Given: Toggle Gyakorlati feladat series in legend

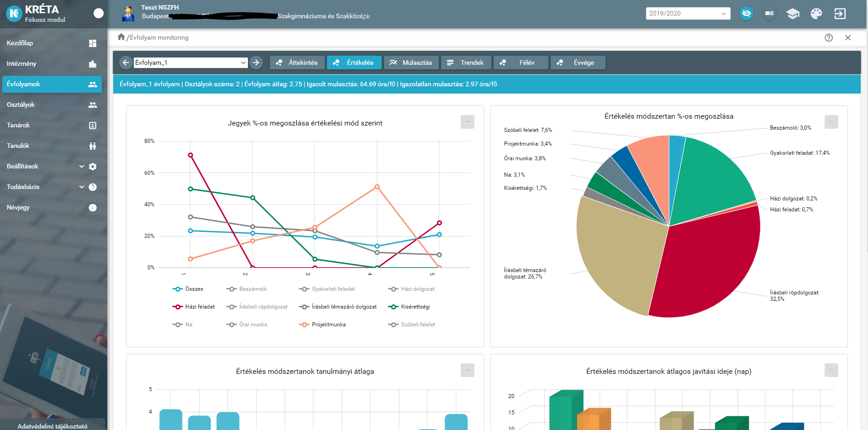Looking at the screenshot, I should [327, 289].
